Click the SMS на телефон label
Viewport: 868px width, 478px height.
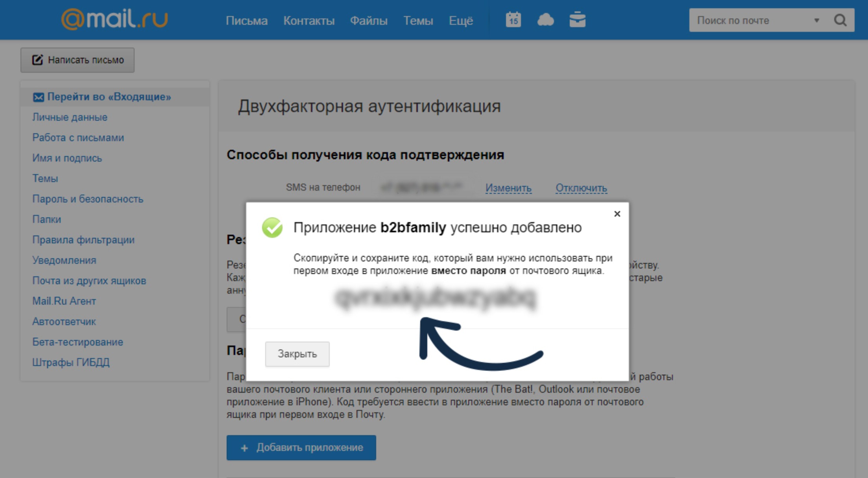[x=323, y=188]
